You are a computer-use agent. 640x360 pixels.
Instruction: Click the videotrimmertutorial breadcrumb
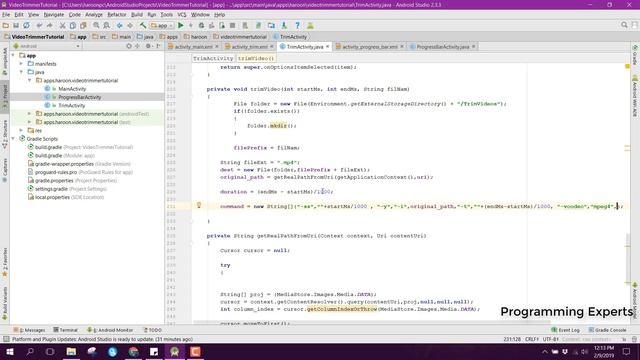point(240,37)
